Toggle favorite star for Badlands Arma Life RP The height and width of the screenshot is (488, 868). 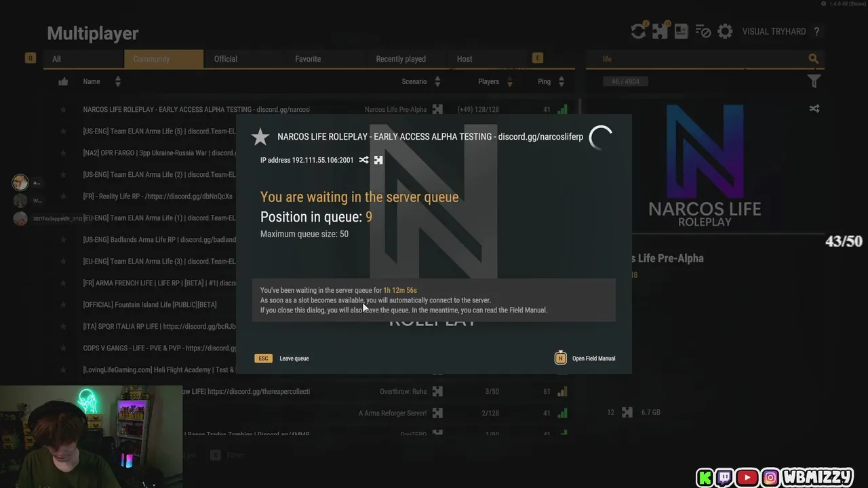click(63, 239)
